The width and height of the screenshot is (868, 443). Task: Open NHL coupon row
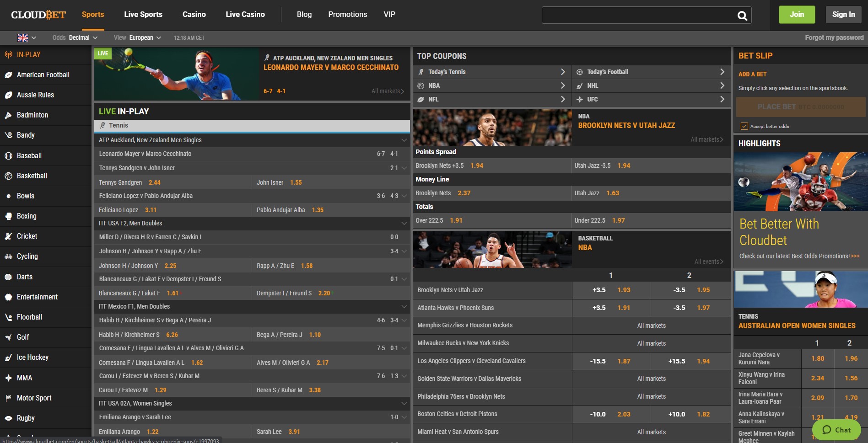(x=651, y=85)
